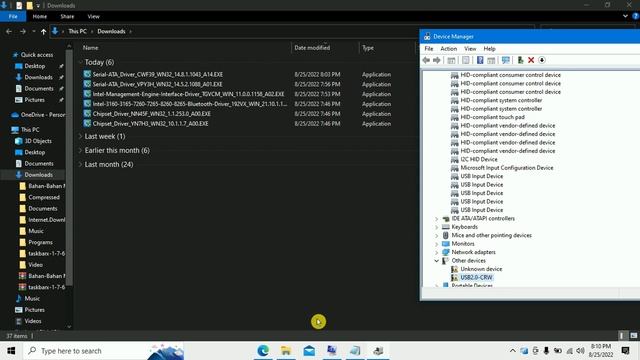Click the Forward arrow in Device Manager toolbar
640x360 pixels.
[x=436, y=60]
